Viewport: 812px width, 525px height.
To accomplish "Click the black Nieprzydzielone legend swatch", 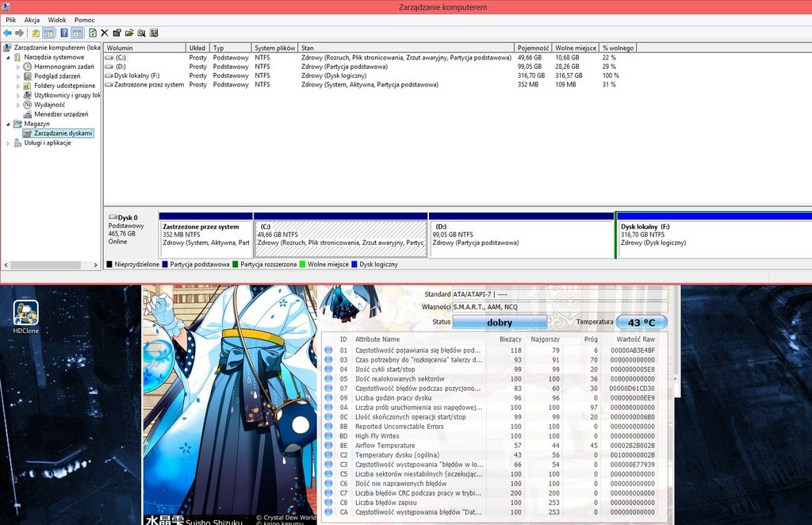I will (x=109, y=264).
